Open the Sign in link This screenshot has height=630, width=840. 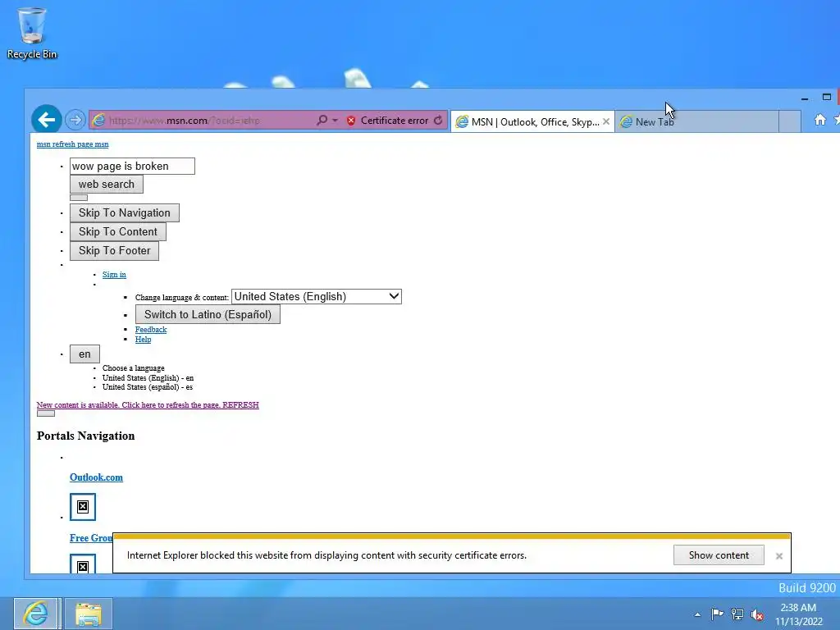(x=114, y=274)
